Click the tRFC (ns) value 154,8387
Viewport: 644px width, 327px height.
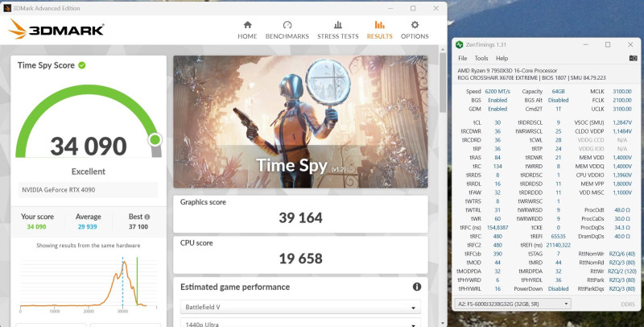tap(497, 228)
